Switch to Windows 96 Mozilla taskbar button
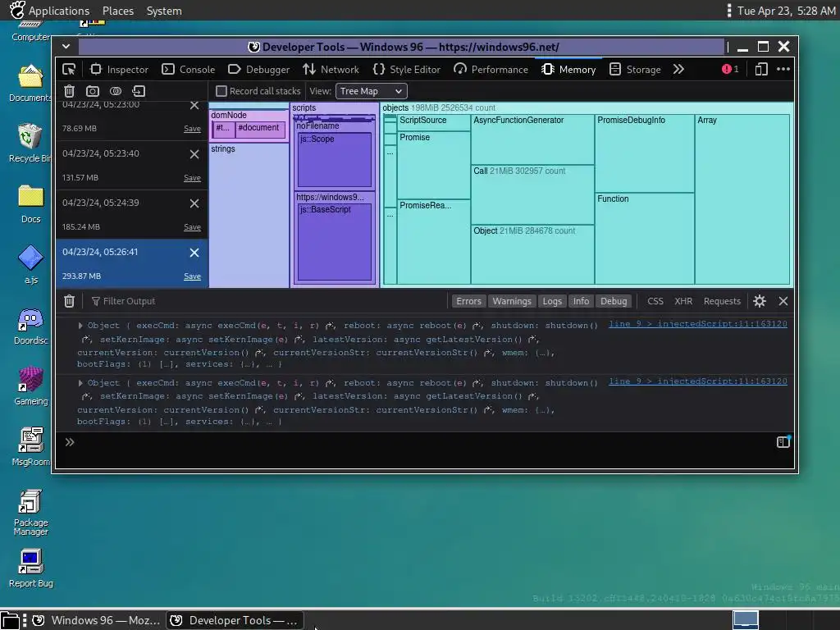840x630 pixels. [x=95, y=620]
